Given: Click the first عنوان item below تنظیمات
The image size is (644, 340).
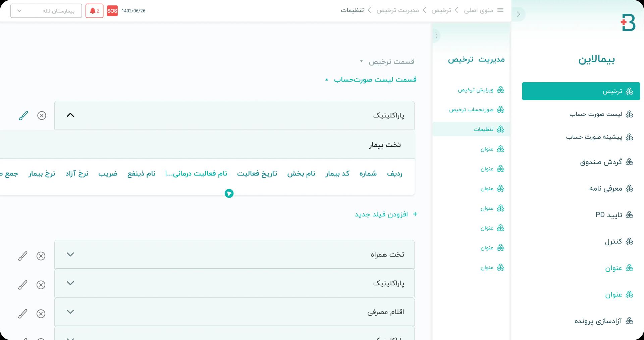Looking at the screenshot, I should [x=492, y=149].
